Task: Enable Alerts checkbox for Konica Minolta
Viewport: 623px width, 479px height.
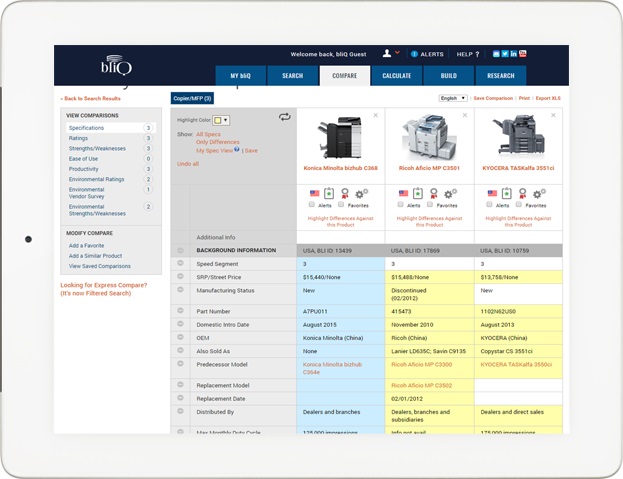Action: (x=312, y=204)
